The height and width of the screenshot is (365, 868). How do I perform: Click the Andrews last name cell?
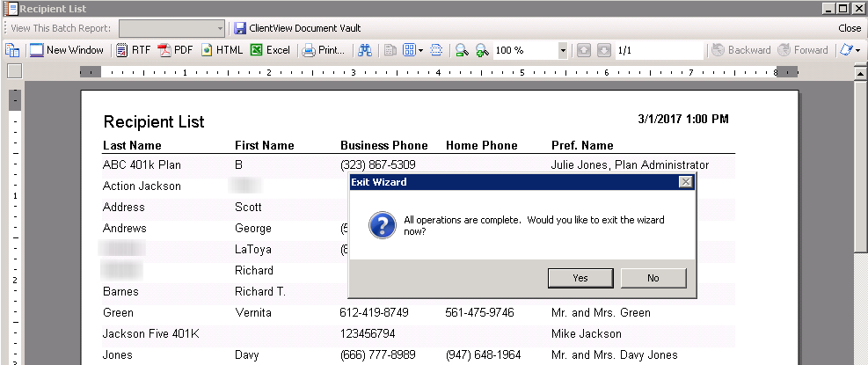click(125, 228)
